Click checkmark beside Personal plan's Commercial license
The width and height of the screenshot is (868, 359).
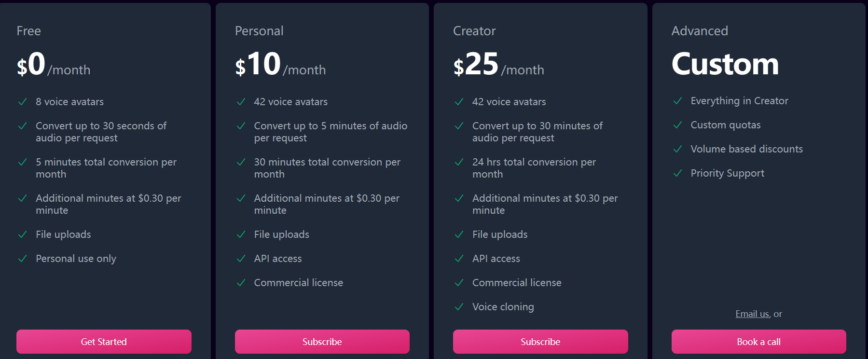pyautogui.click(x=241, y=283)
